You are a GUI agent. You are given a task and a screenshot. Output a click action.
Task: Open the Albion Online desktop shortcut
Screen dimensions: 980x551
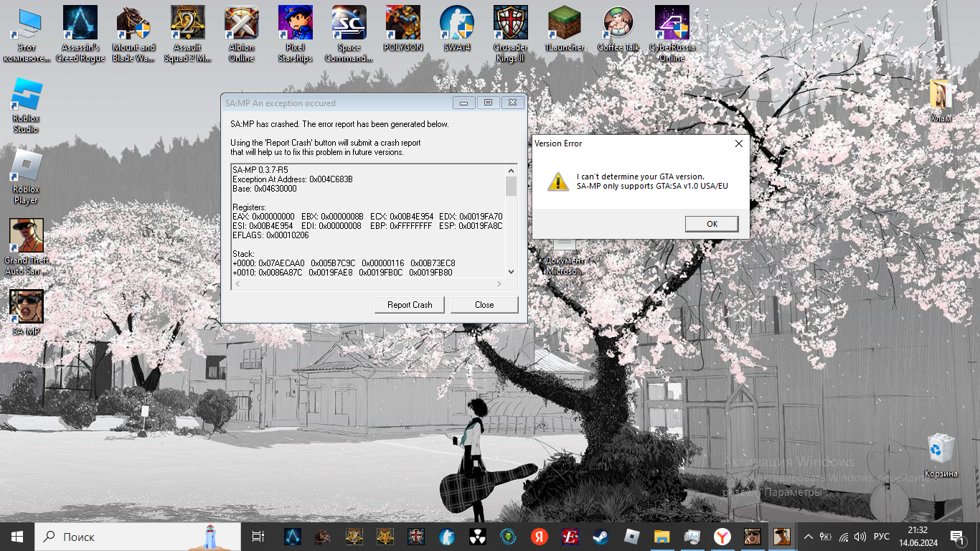click(x=242, y=24)
